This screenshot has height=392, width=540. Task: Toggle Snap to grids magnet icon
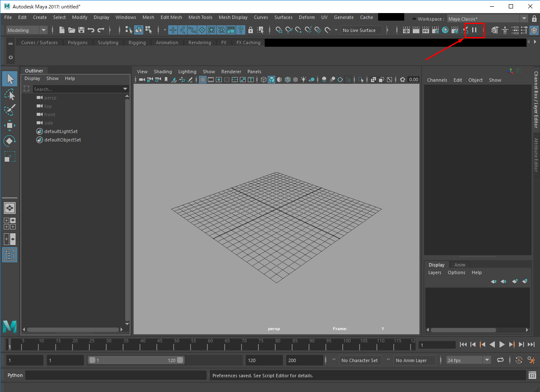point(279,30)
